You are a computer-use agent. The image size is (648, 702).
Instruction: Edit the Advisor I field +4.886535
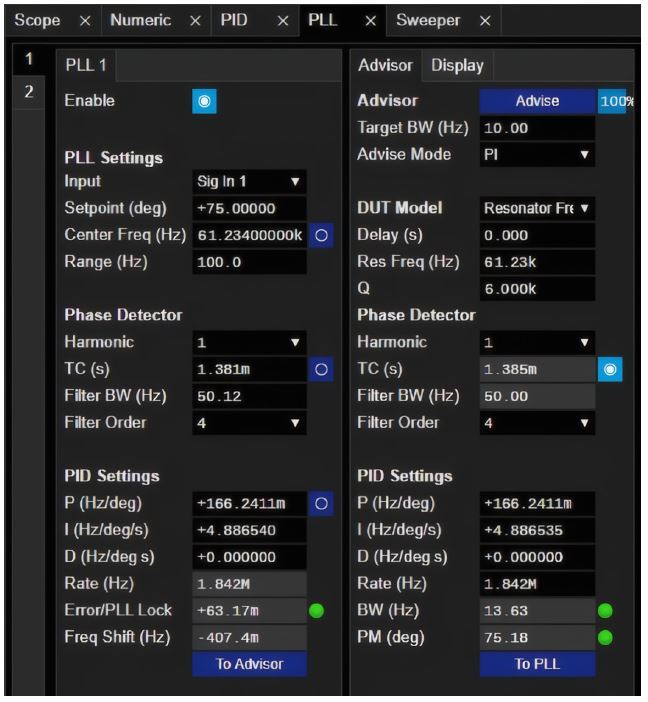coord(537,531)
